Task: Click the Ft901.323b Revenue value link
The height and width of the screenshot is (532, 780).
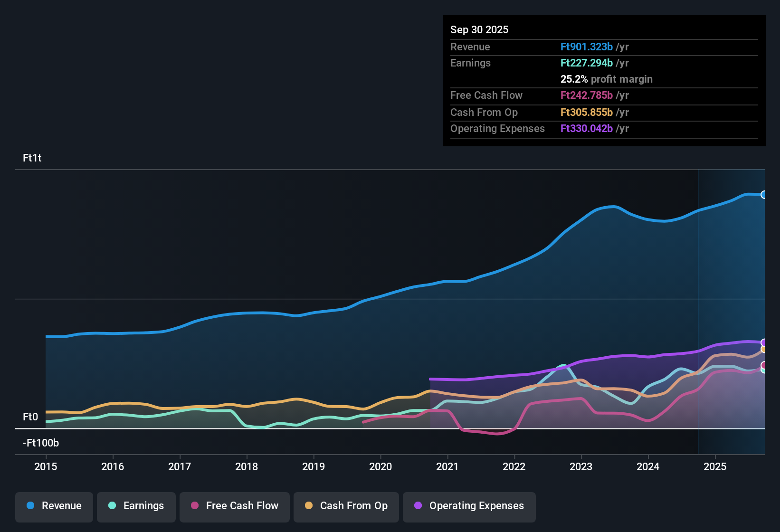Action: pos(587,47)
